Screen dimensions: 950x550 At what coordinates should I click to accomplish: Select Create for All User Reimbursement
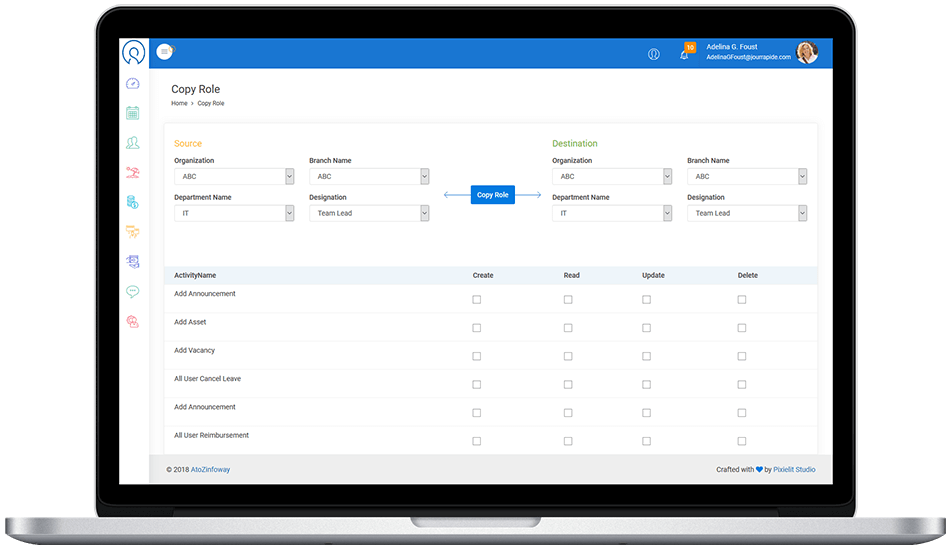477,441
